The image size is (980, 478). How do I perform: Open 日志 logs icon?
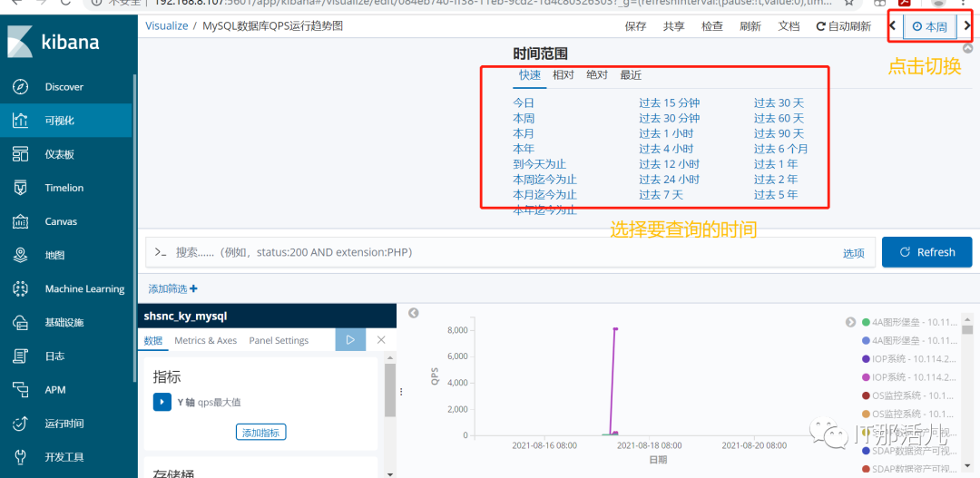tap(21, 356)
